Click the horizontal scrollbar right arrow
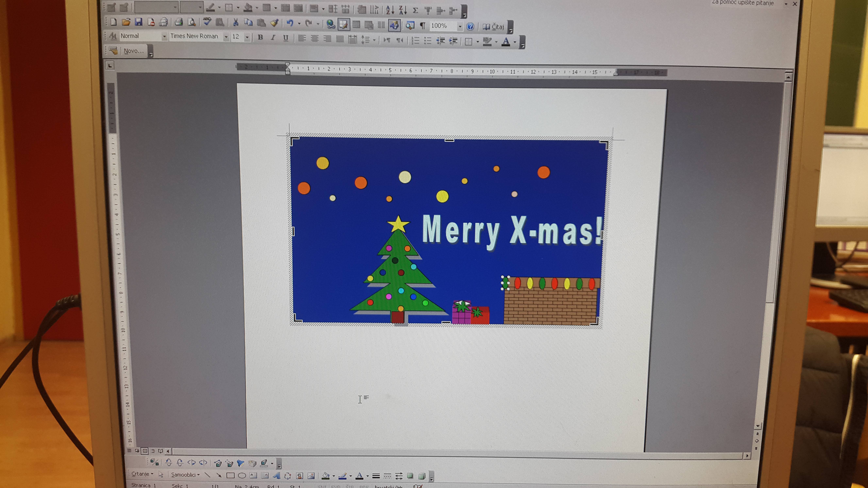The image size is (868, 488). pos(747,456)
